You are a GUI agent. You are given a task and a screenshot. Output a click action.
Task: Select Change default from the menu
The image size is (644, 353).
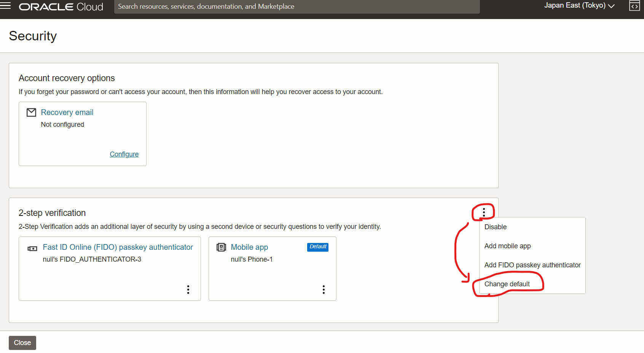click(x=532, y=284)
